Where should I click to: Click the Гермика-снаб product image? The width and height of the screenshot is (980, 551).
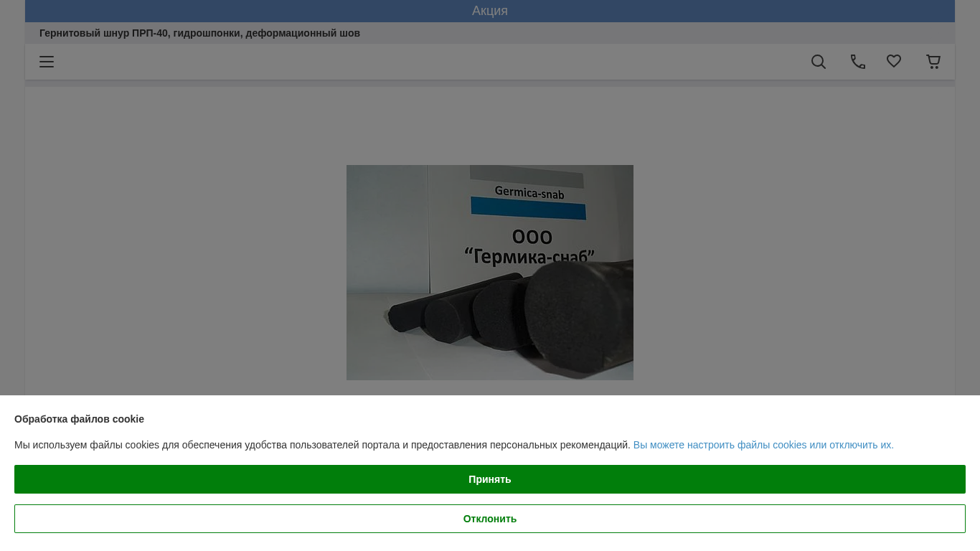pyautogui.click(x=490, y=273)
